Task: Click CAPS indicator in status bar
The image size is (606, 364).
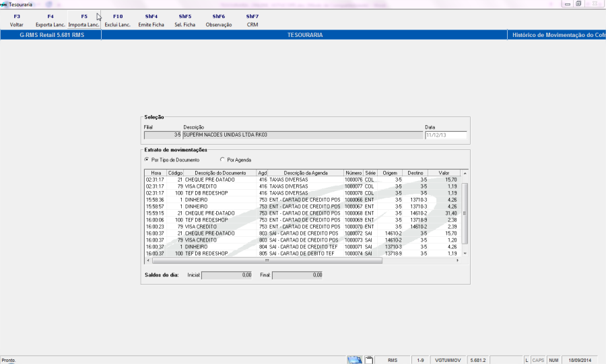Action: point(538,360)
